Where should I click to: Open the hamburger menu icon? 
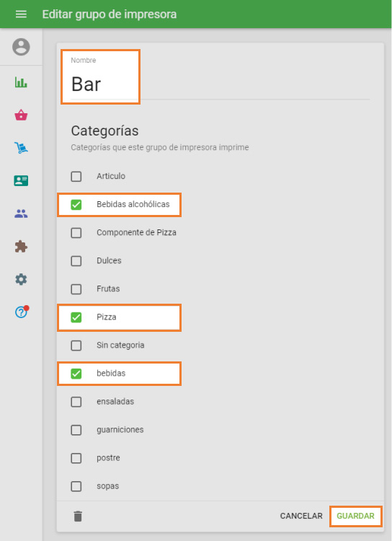[21, 14]
